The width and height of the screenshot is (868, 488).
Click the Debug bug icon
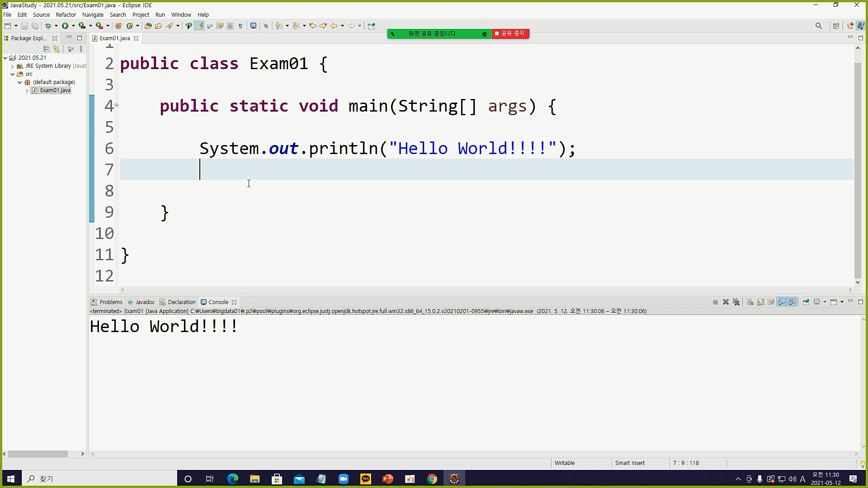pos(48,26)
